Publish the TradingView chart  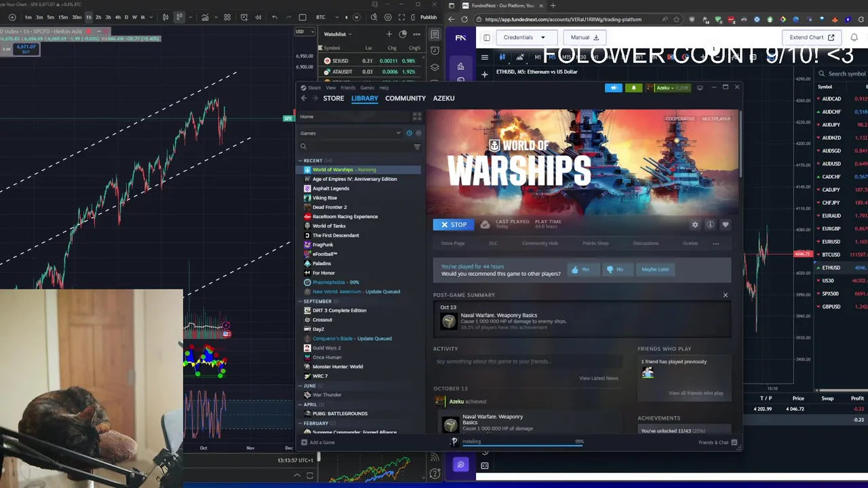tap(429, 17)
